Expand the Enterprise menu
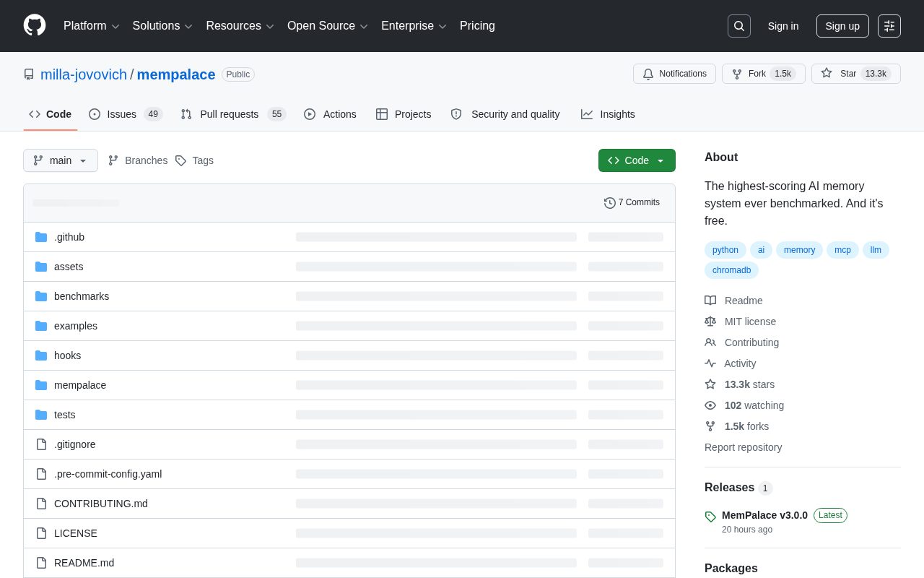This screenshot has height=578, width=924. [414, 26]
